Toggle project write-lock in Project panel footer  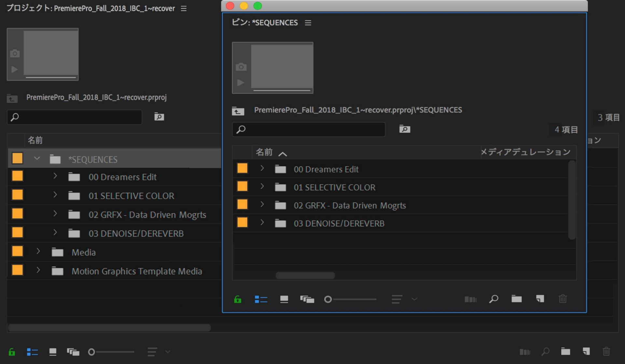pyautogui.click(x=12, y=352)
